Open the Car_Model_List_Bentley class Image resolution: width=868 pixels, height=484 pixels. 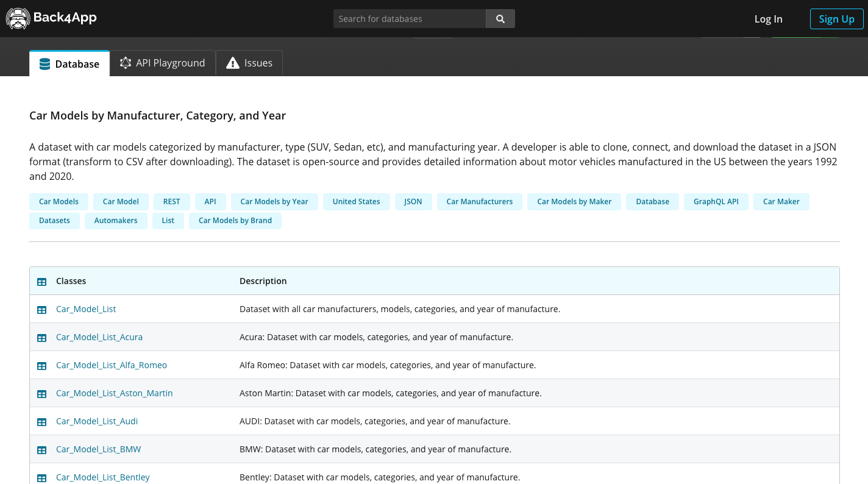[x=103, y=477]
